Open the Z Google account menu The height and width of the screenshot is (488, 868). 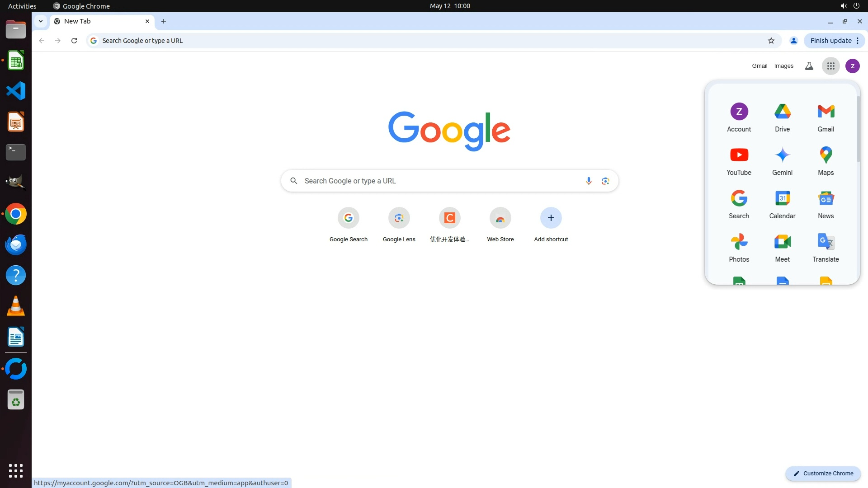852,66
